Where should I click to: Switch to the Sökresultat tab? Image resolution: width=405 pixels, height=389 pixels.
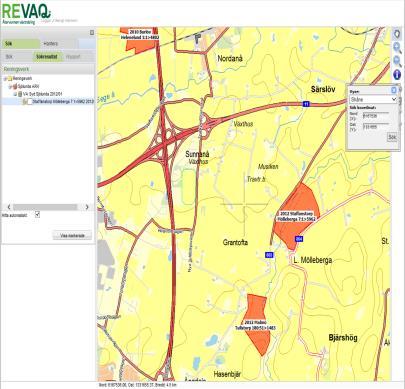[47, 57]
